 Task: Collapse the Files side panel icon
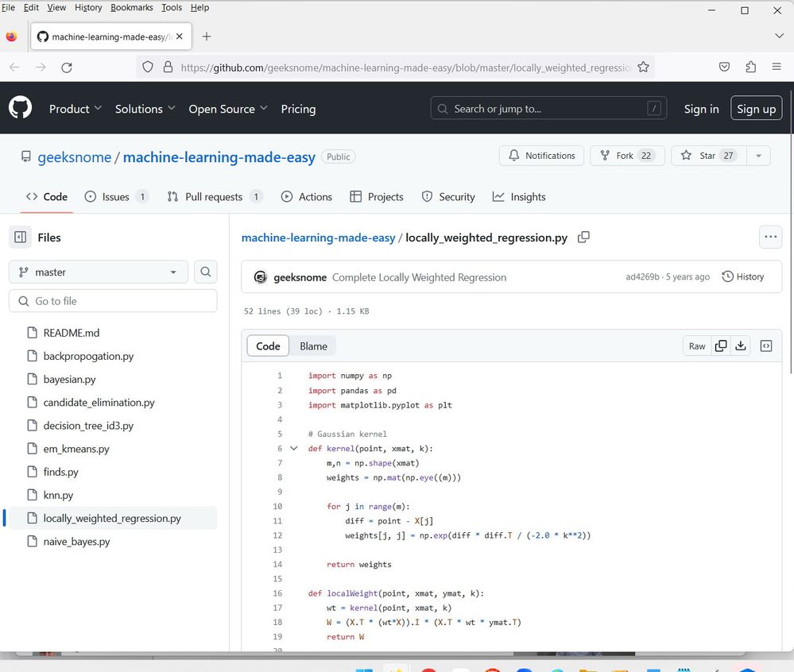click(x=20, y=238)
